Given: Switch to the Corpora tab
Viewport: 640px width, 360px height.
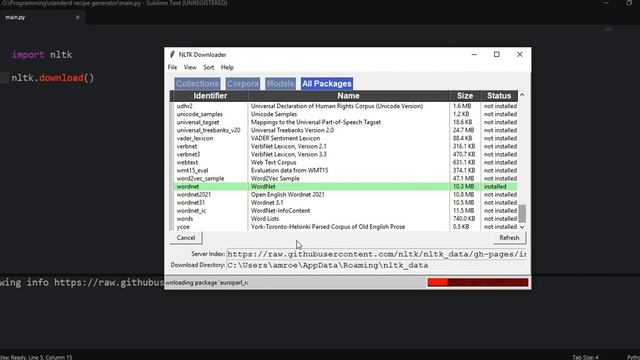Looking at the screenshot, I should 243,84.
